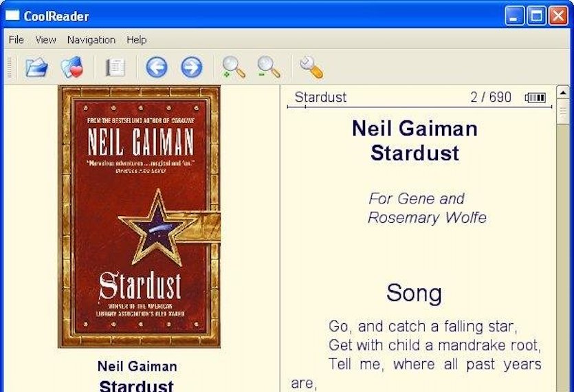Click the dedication 'For Gene and'
The width and height of the screenshot is (574, 392).
[417, 199]
